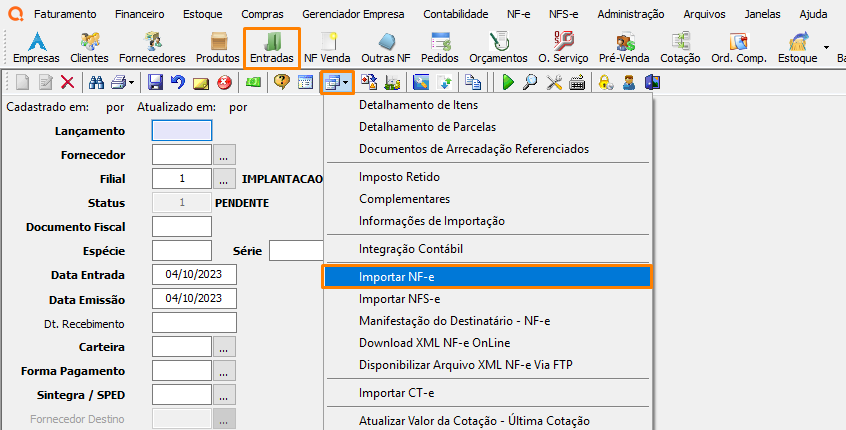Open the Entradas module icon
Image resolution: width=846 pixels, height=430 pixels.
pos(272,47)
